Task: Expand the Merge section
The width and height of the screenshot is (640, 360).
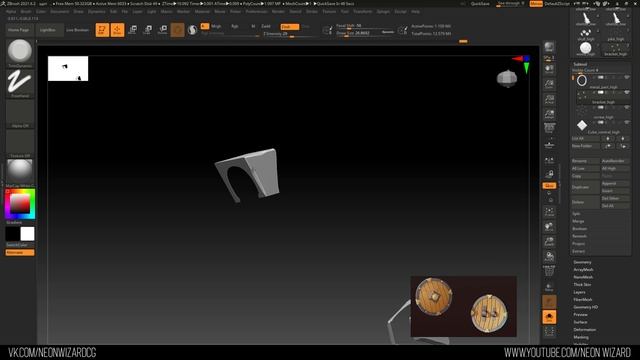Action: [578, 221]
